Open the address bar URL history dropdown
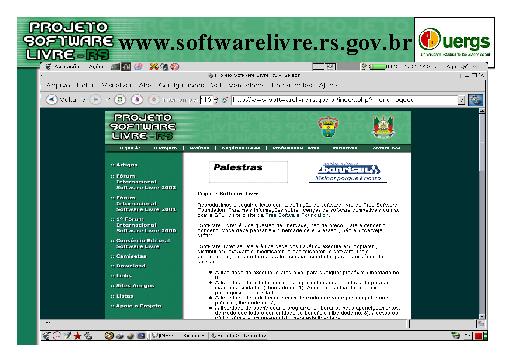The height and width of the screenshot is (362, 512). (x=461, y=100)
